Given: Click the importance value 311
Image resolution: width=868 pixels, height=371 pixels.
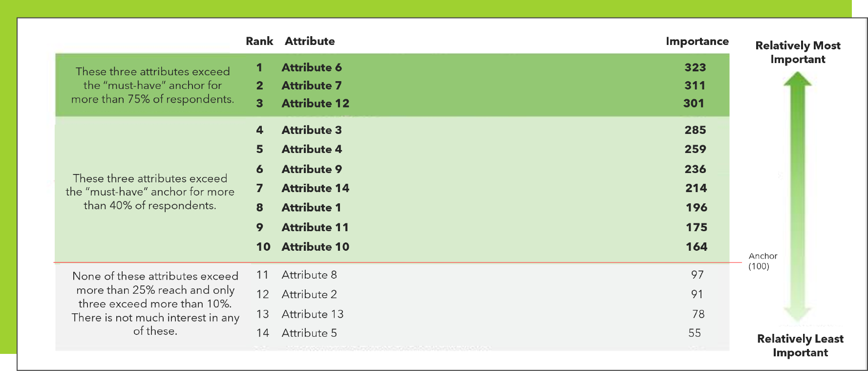Looking at the screenshot, I should [695, 86].
